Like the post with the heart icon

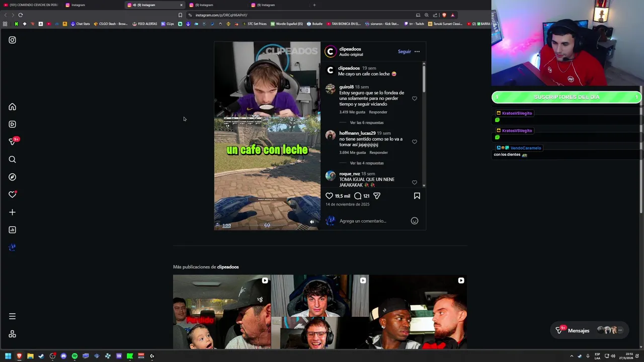coord(329,196)
